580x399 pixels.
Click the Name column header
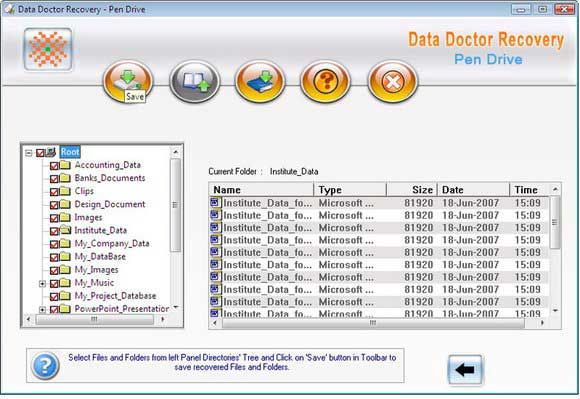[x=261, y=190]
